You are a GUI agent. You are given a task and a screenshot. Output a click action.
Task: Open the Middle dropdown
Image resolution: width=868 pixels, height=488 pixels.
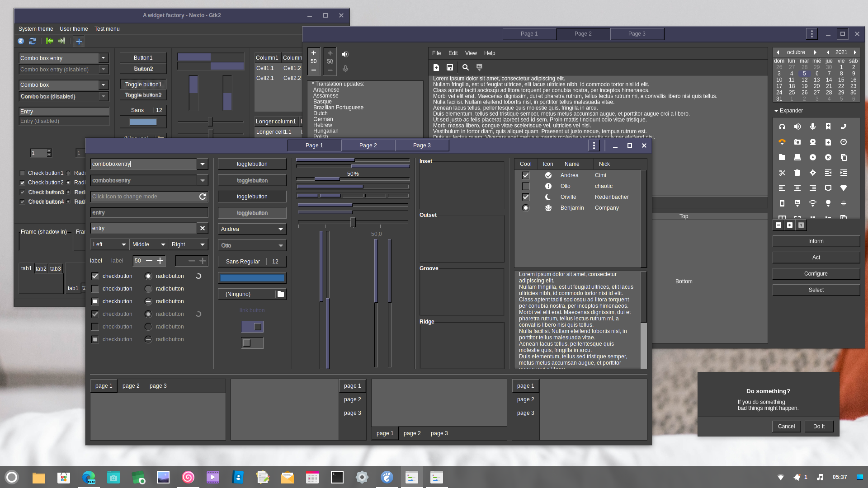(149, 244)
